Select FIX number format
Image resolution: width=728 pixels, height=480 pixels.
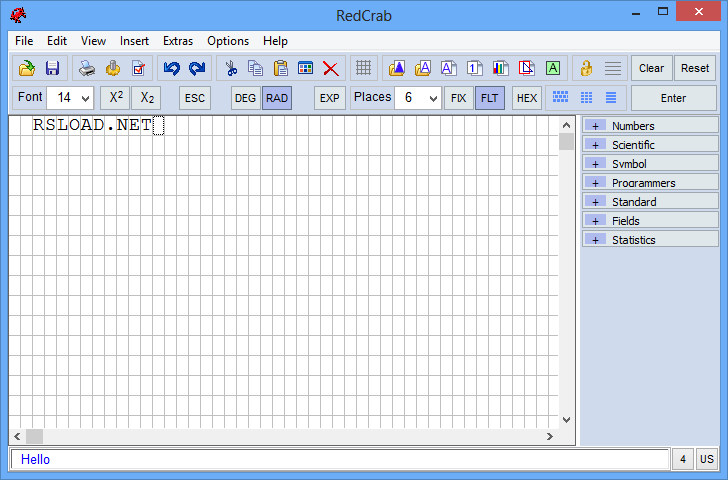(x=458, y=98)
